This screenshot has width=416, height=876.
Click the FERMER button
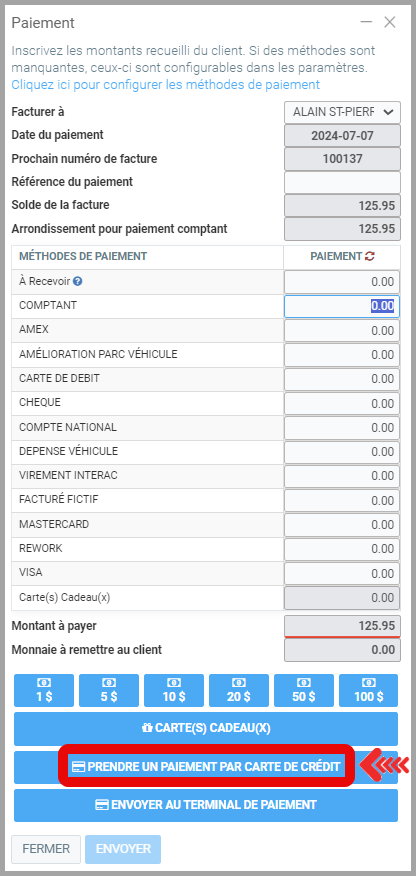pos(46,849)
